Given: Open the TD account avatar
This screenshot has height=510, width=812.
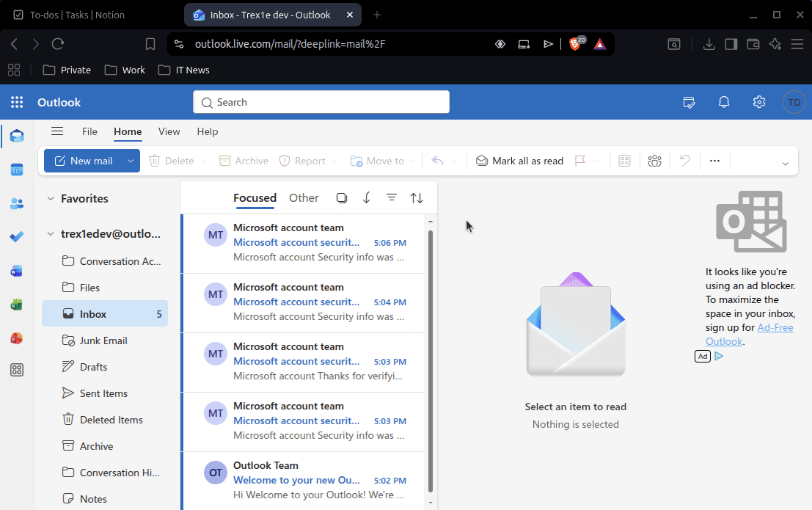Looking at the screenshot, I should pyautogui.click(x=794, y=102).
